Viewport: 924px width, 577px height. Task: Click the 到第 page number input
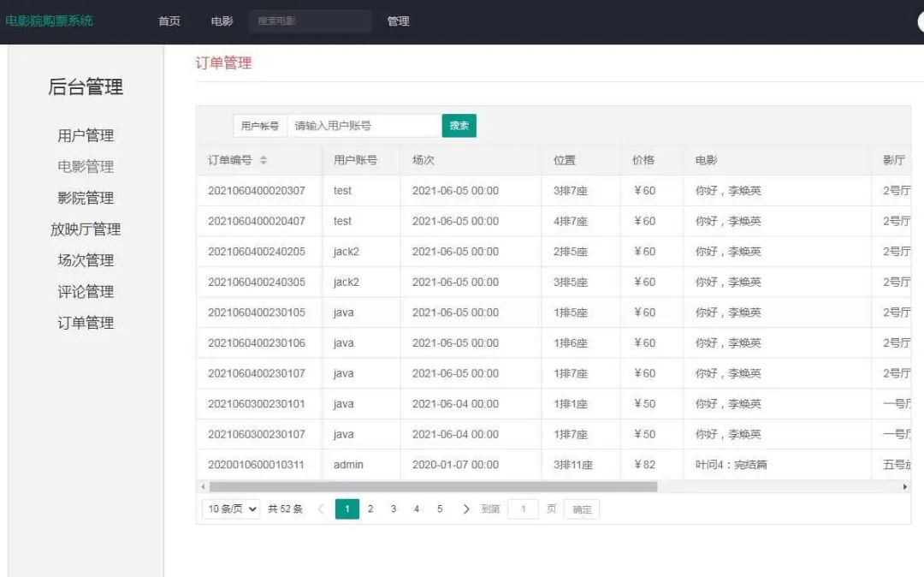click(x=523, y=509)
